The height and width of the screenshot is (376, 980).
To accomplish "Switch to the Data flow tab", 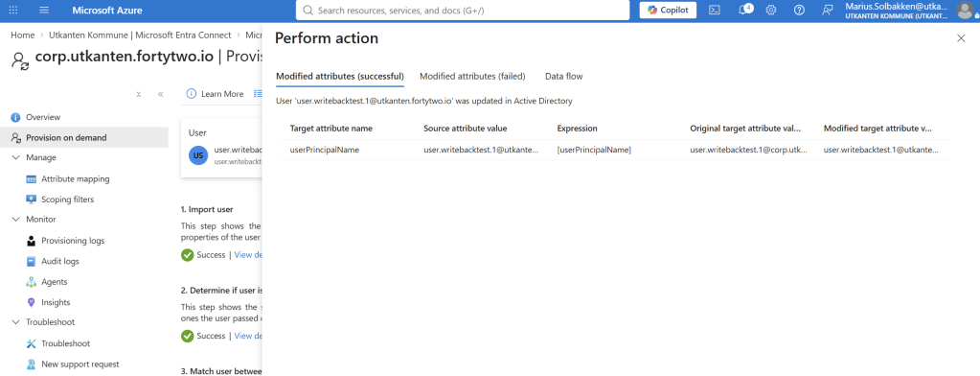I will 563,77.
